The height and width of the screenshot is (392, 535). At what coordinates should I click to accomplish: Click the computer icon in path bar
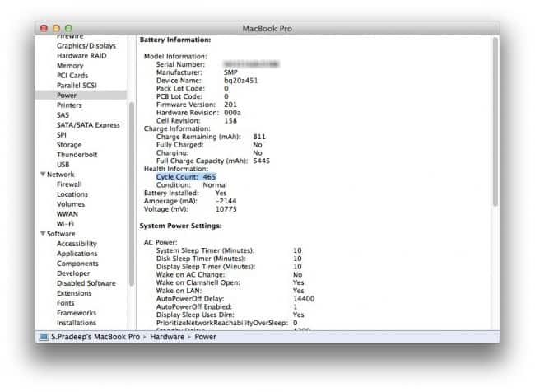44,337
